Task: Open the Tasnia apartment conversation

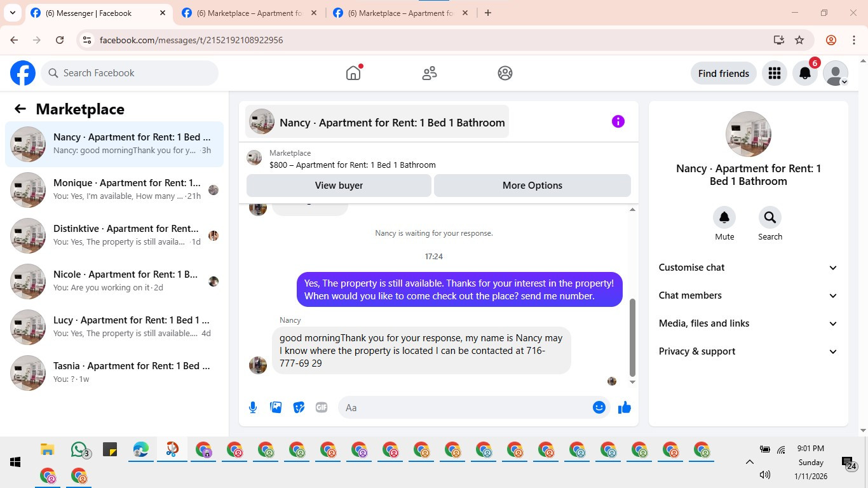Action: click(114, 373)
